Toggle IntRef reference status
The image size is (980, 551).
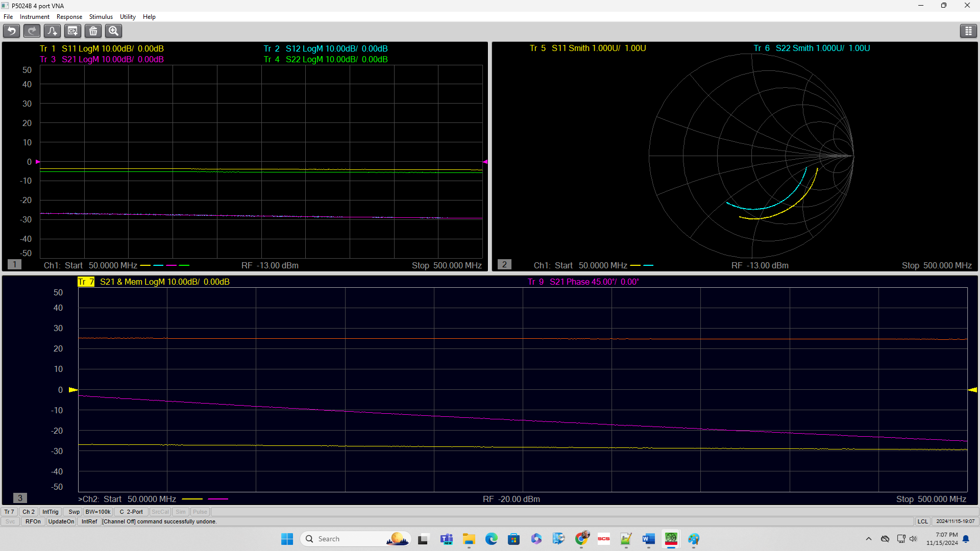[x=89, y=521]
